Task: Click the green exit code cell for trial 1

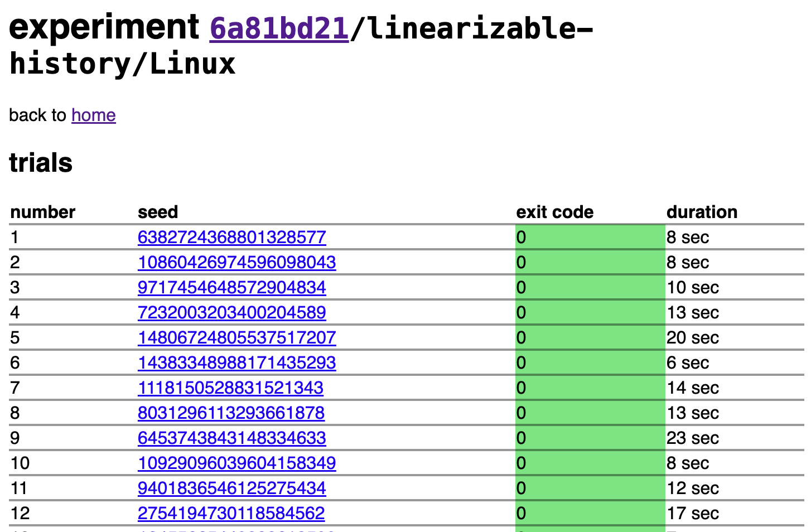Action: pos(590,238)
